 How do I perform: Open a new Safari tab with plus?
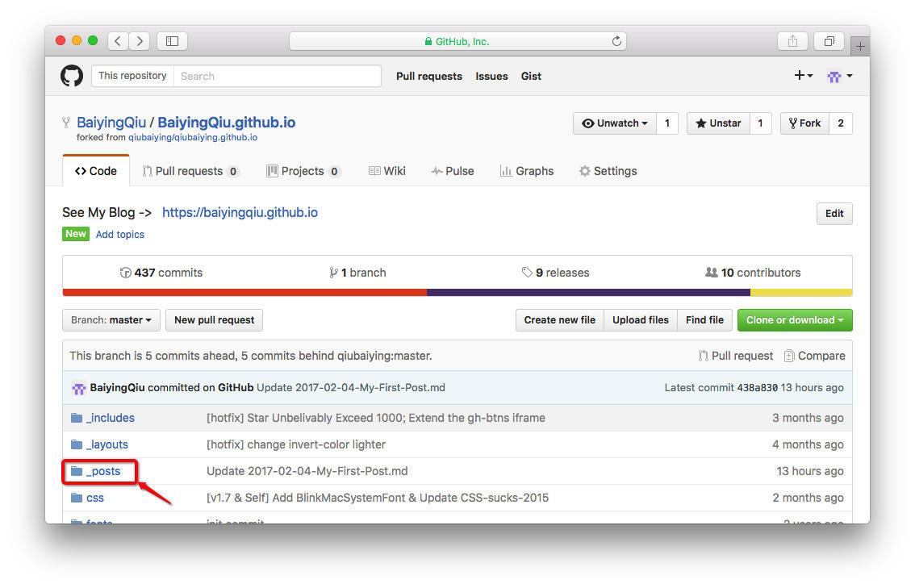[x=860, y=47]
